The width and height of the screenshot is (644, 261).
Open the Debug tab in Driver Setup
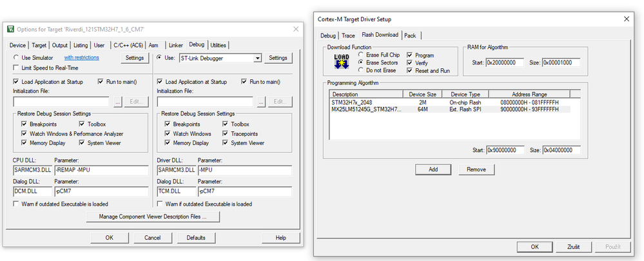(x=328, y=35)
